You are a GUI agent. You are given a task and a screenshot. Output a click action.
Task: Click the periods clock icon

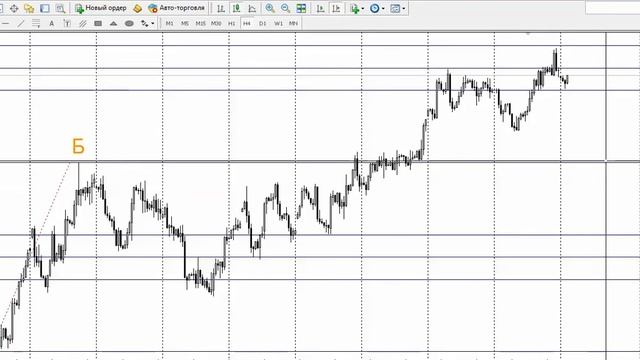click(x=374, y=8)
